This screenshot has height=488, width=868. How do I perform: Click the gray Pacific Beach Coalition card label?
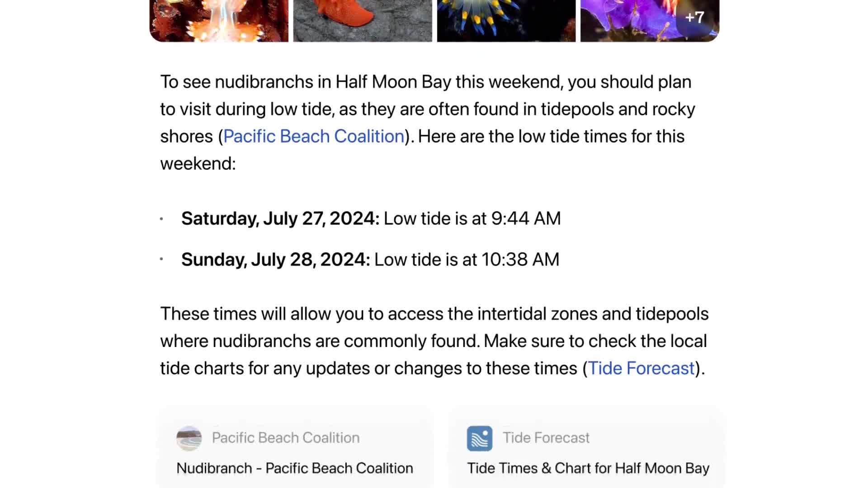pyautogui.click(x=286, y=438)
